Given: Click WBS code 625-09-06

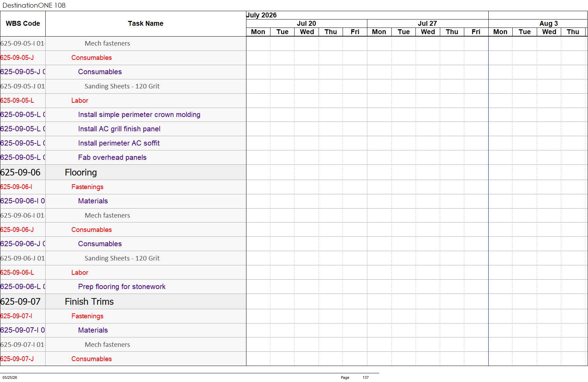Looking at the screenshot, I should [20, 172].
